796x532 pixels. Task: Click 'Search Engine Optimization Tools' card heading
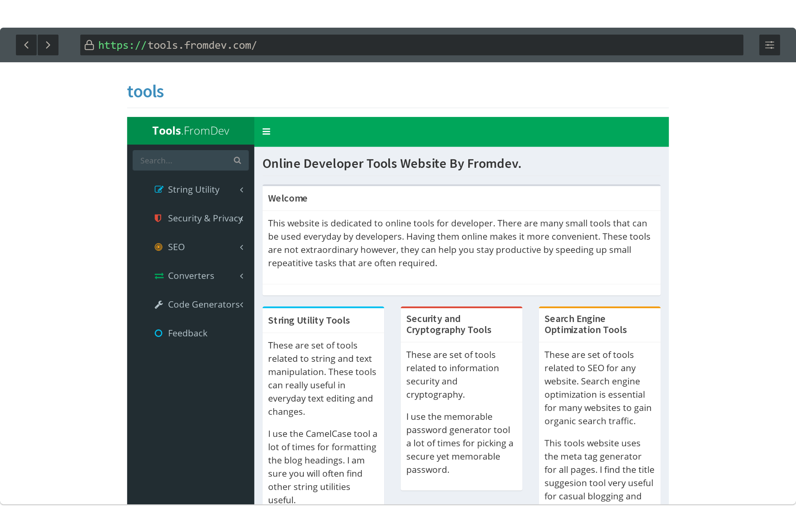tap(586, 324)
